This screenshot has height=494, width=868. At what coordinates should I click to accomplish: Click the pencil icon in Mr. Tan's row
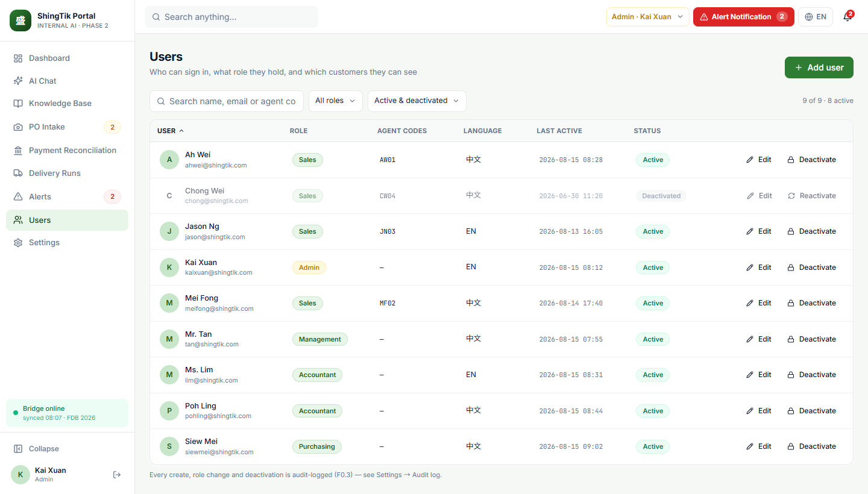click(x=750, y=339)
